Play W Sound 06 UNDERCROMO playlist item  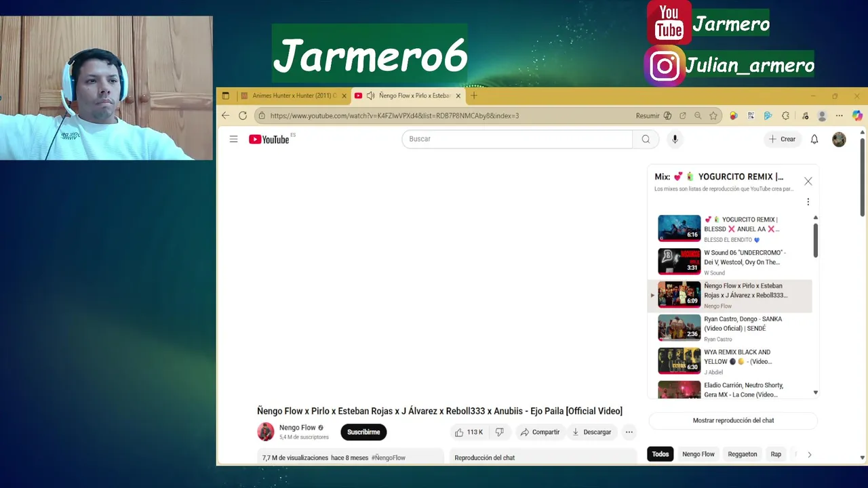tap(730, 262)
